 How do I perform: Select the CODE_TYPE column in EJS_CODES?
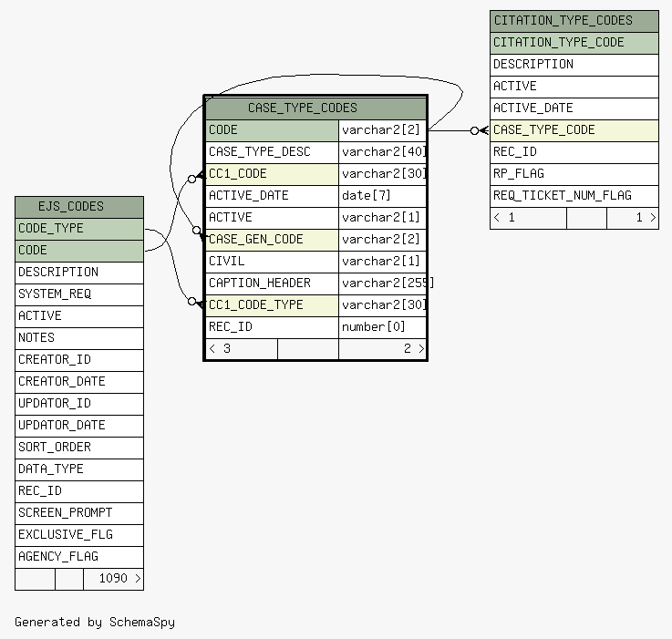pyautogui.click(x=51, y=228)
